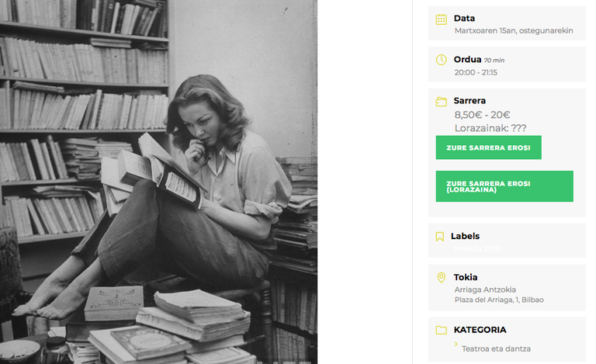
Task: Click the calendar icon beside Data
Action: pos(441,19)
